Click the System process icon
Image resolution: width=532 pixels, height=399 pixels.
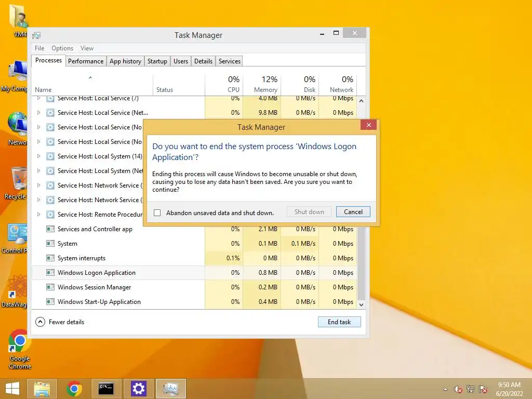click(x=50, y=244)
